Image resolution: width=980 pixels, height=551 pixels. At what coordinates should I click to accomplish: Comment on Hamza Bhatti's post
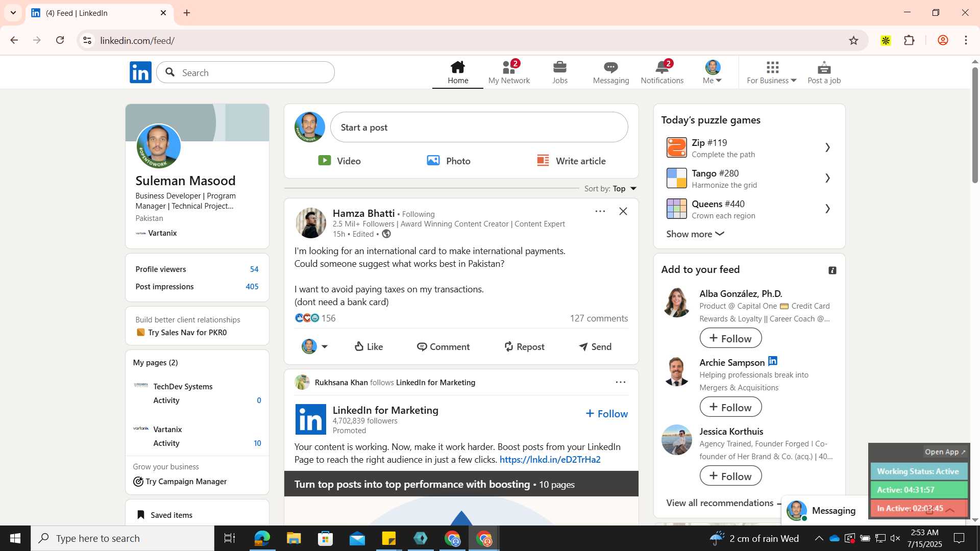[x=443, y=346]
